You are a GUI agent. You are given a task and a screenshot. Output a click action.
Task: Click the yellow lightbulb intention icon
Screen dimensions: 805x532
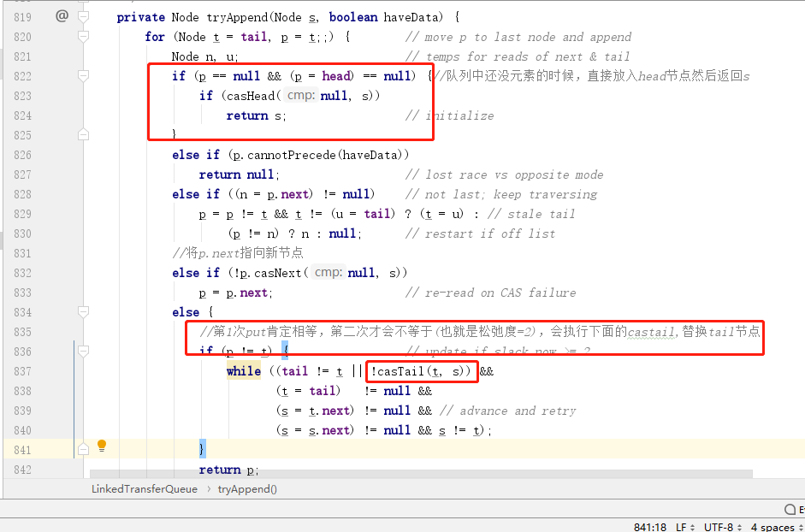tap(102, 446)
